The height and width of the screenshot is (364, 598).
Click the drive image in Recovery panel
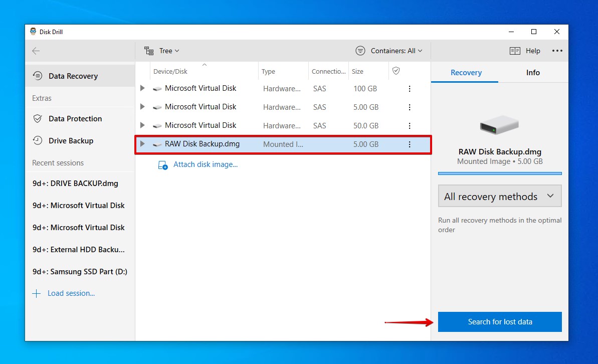point(500,125)
